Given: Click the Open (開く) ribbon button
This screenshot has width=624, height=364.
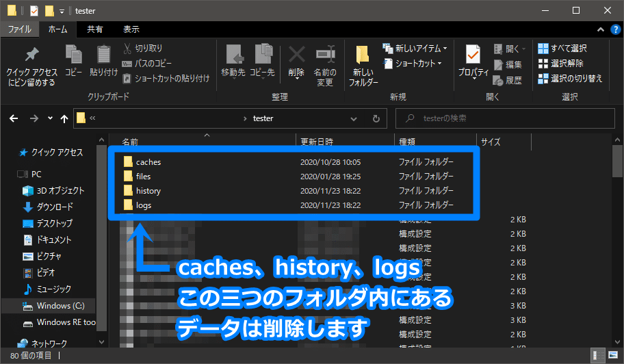Looking at the screenshot, I should pos(510,49).
